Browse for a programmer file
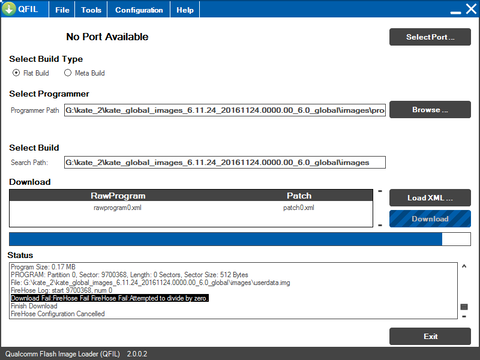This screenshot has width=480, height=360. [x=430, y=110]
